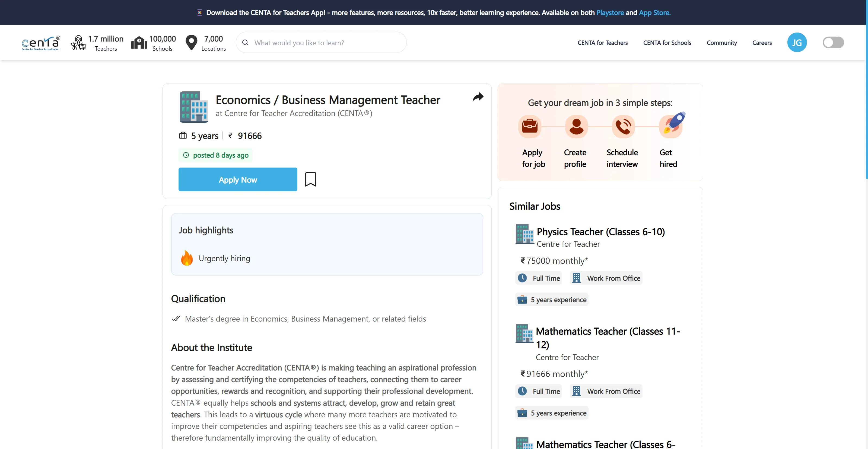Screen dimensions: 868x449
Task: Open the Careers page
Action: pos(762,43)
